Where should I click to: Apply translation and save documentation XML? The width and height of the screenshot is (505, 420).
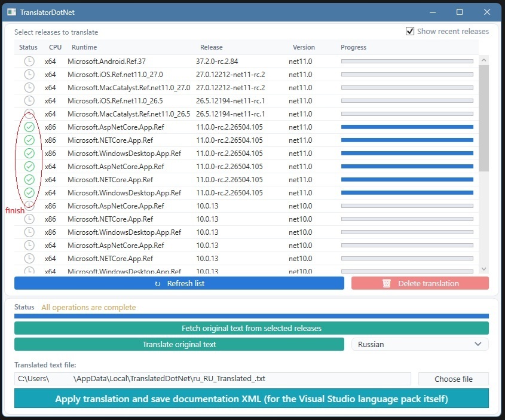click(252, 398)
